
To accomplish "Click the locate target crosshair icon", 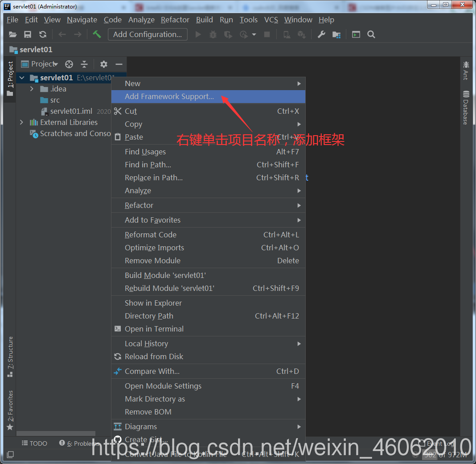I will click(69, 64).
